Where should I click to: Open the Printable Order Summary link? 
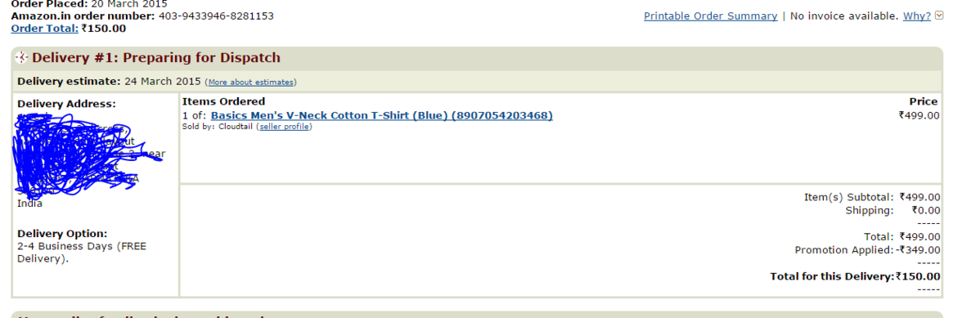(711, 16)
